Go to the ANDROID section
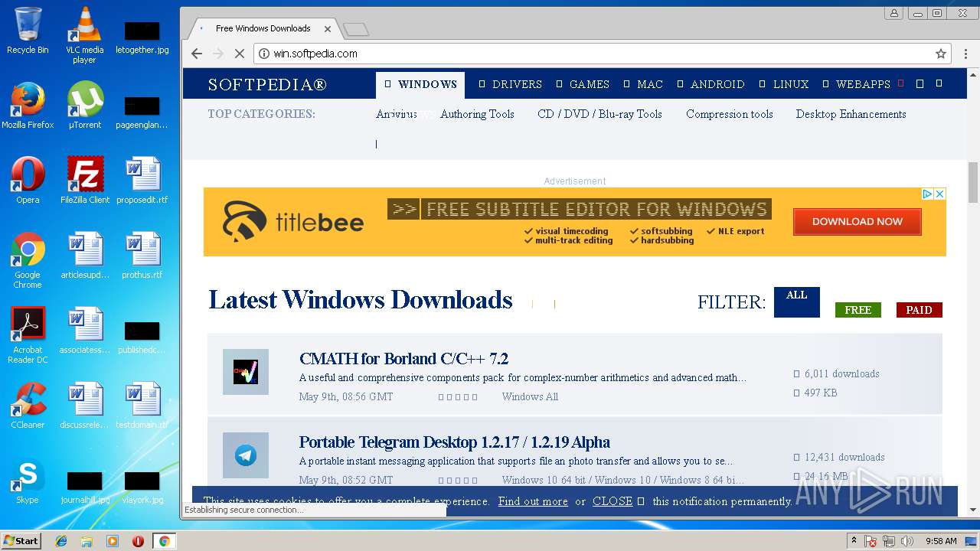Screen dimensions: 980x551 [x=710, y=84]
